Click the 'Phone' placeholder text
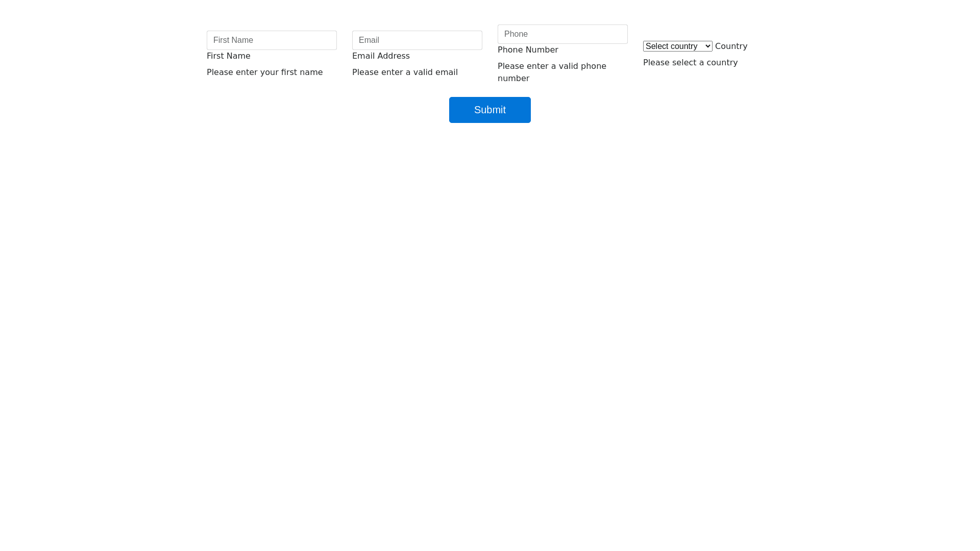980x551 pixels. (x=516, y=34)
